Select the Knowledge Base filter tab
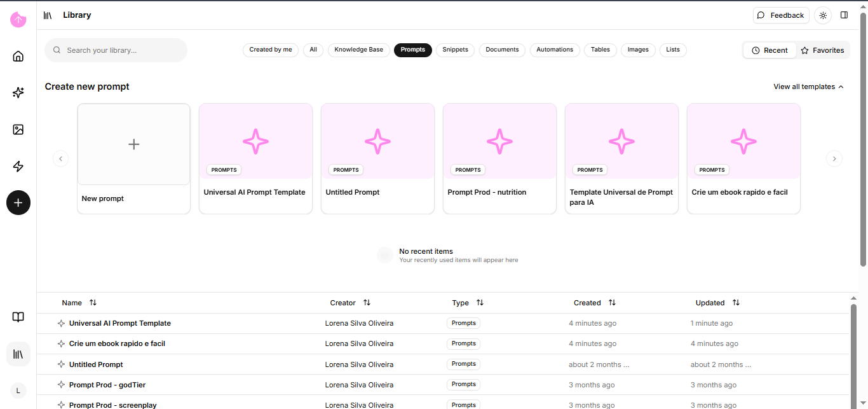Viewport: 868px width, 409px height. 358,50
